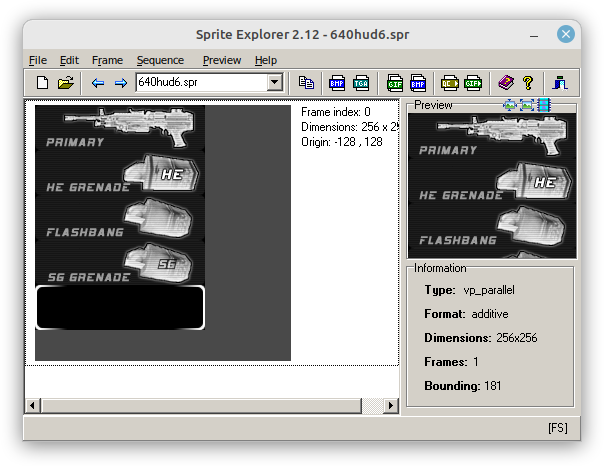The width and height of the screenshot is (604, 466).
Task: Minimize the Sprite Explorer window
Action: (534, 35)
